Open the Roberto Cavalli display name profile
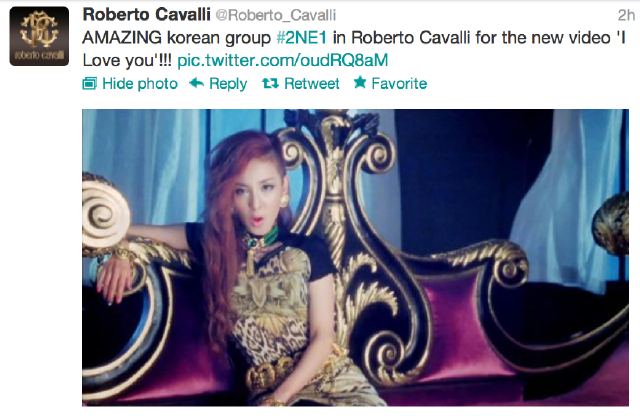 tap(147, 15)
